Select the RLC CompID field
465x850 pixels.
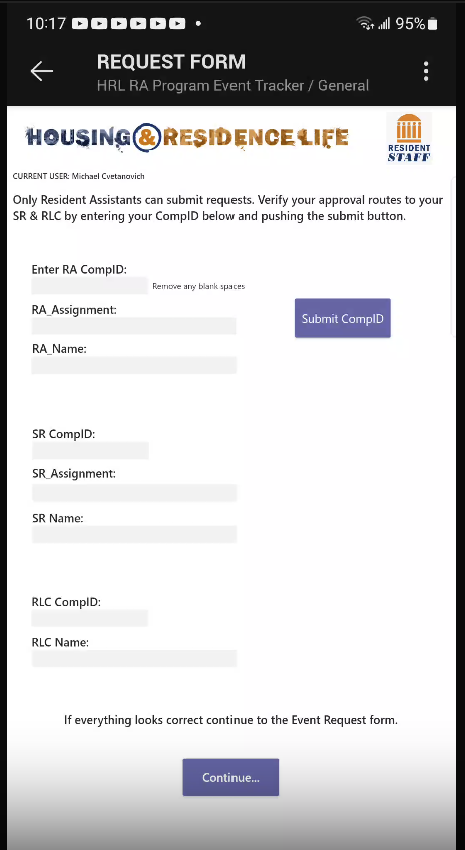pos(89,618)
